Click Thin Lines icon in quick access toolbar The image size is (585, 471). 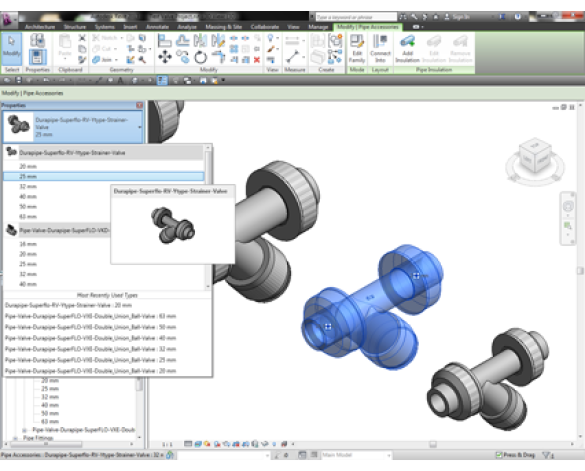[x=162, y=80]
